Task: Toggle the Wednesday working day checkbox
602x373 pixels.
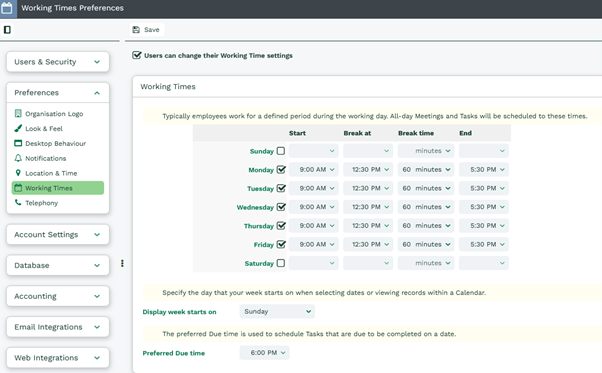Action: (x=281, y=207)
